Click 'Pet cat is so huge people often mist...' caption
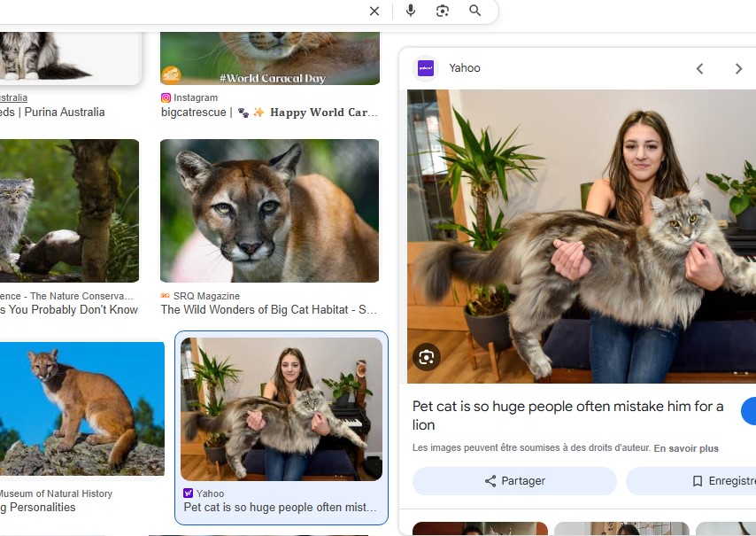 point(280,508)
